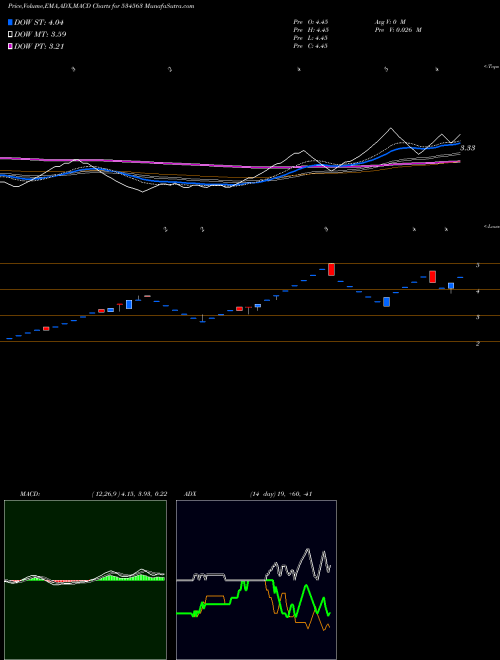Screen dimensions: 500x660
Task: Click the 'Pre V: 0.026 M' volume text
Action: (x=398, y=30)
